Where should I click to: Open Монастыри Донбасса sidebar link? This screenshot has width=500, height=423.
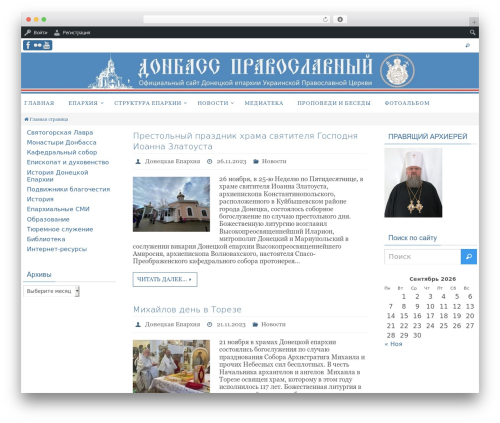pos(61,142)
